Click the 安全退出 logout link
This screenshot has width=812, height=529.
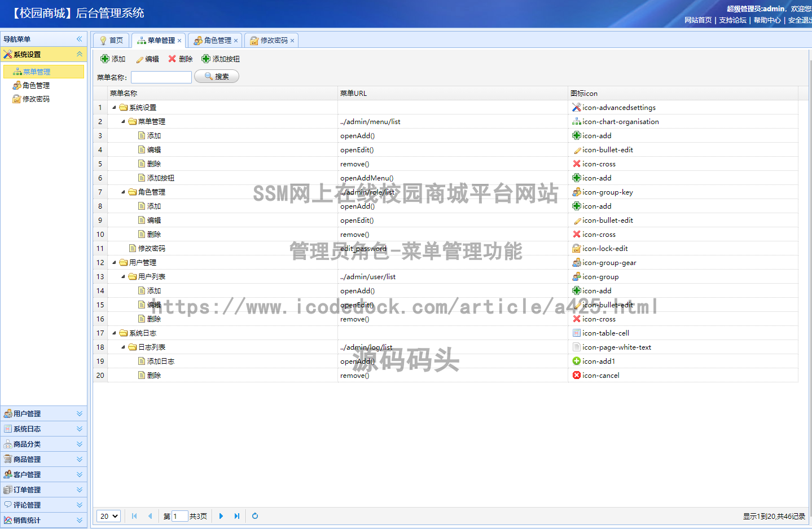(x=799, y=20)
